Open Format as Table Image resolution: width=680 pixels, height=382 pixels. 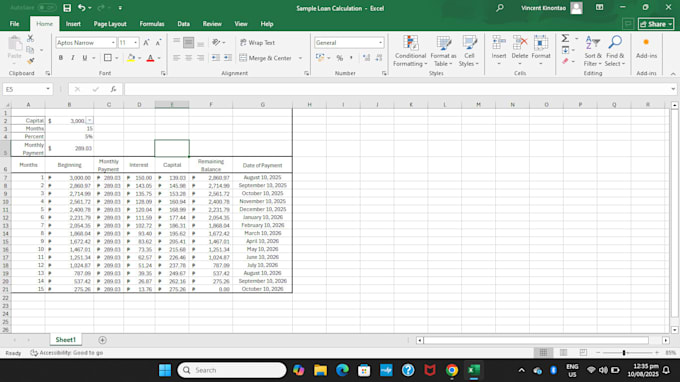click(x=443, y=51)
